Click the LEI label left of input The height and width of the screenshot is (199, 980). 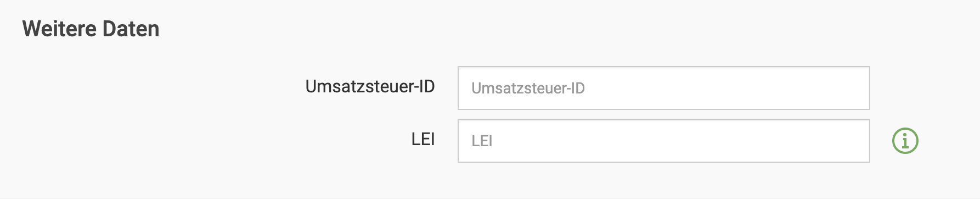tap(423, 140)
